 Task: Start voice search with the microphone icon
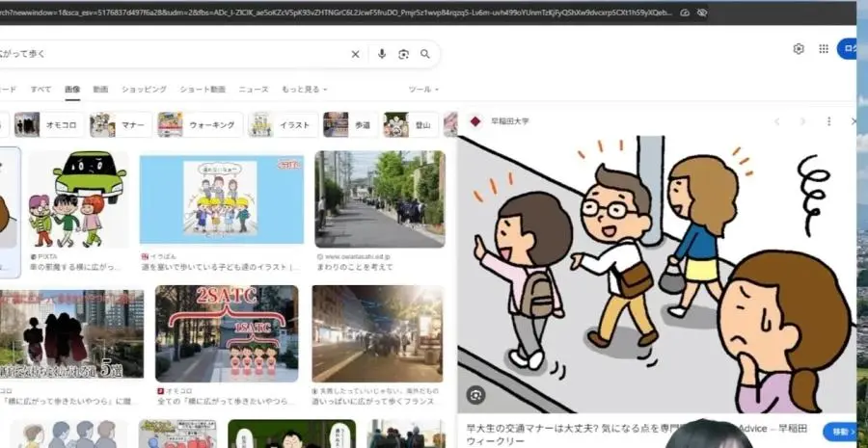(382, 54)
